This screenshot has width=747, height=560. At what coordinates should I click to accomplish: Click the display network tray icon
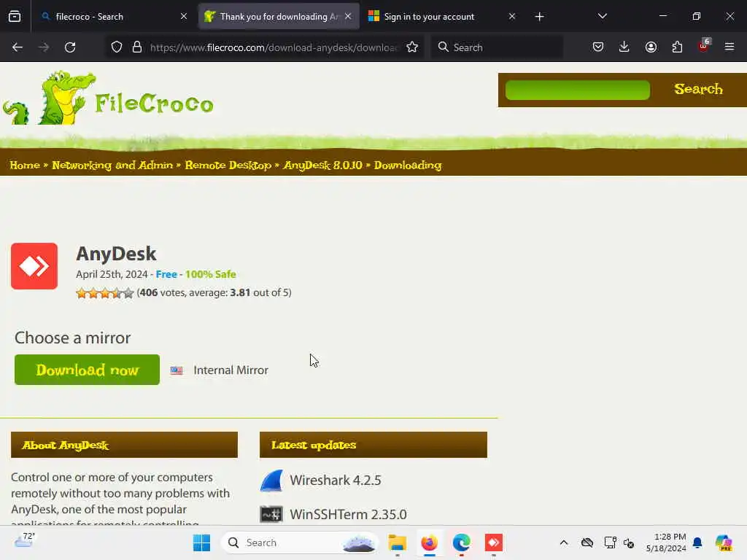[x=610, y=542]
